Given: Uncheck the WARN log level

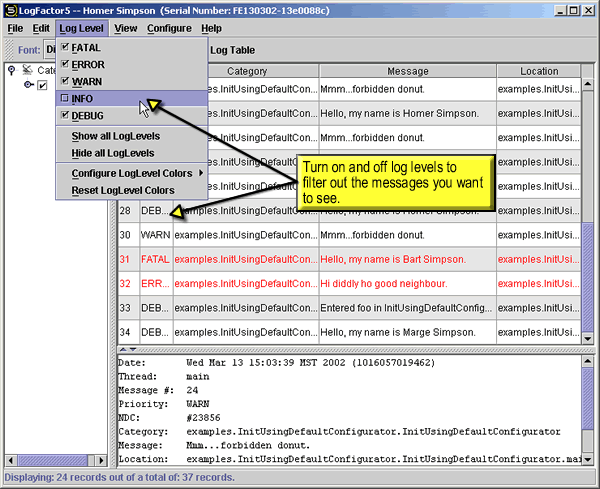Looking at the screenshot, I should [x=65, y=82].
